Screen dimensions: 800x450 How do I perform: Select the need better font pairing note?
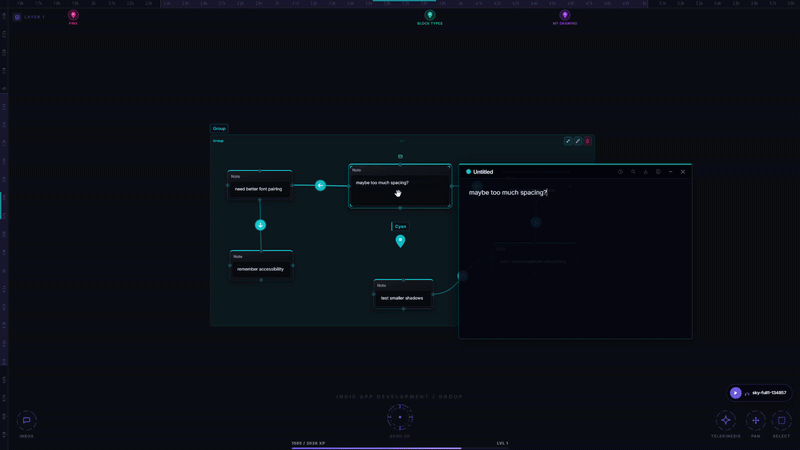[x=260, y=185]
